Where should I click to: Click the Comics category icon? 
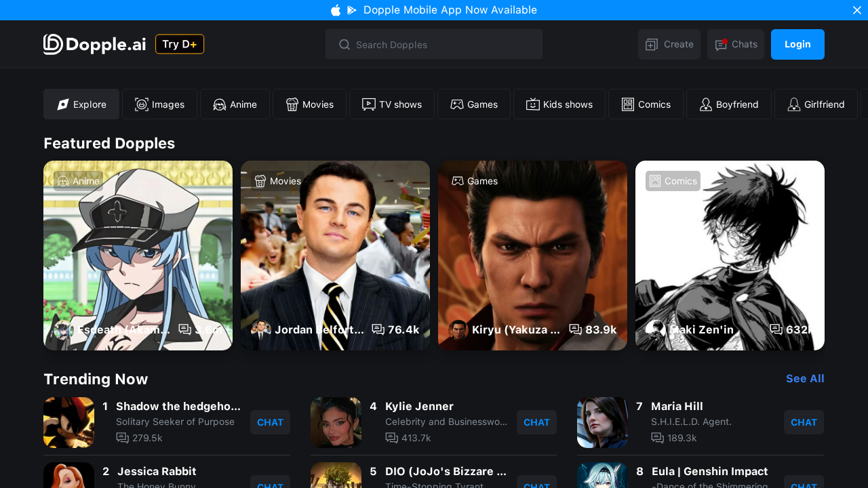[627, 104]
